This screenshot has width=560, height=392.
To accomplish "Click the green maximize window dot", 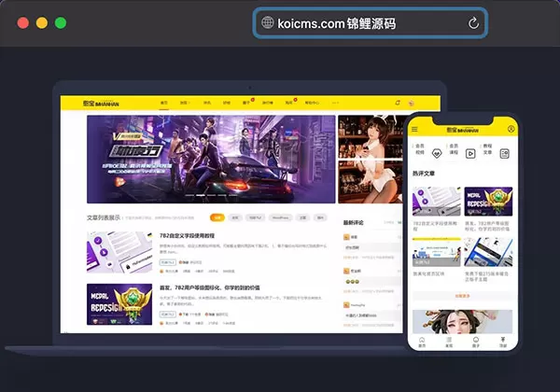I will pos(61,22).
